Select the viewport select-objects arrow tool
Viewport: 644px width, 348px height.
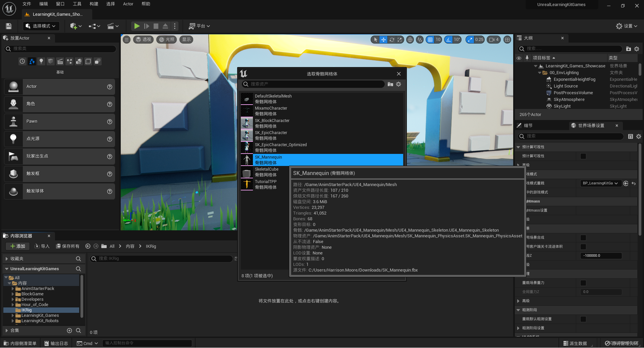[x=375, y=40]
